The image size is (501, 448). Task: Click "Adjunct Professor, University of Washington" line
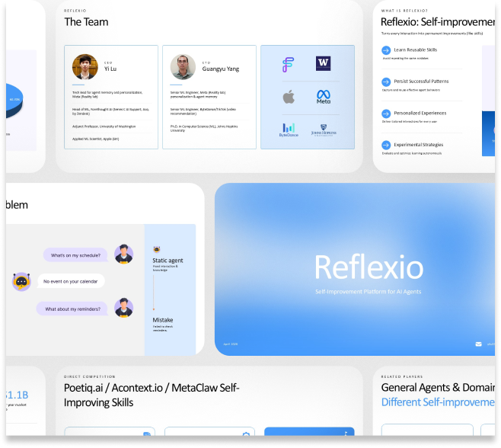[x=104, y=126]
